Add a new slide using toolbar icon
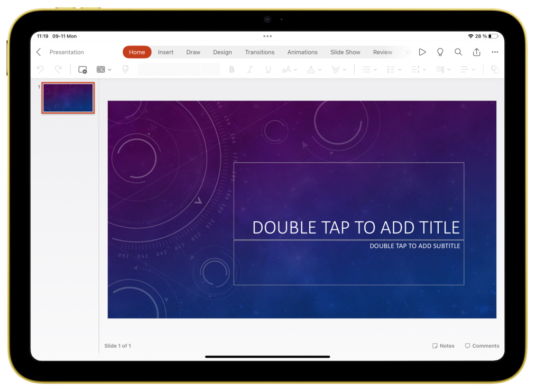 (x=82, y=70)
